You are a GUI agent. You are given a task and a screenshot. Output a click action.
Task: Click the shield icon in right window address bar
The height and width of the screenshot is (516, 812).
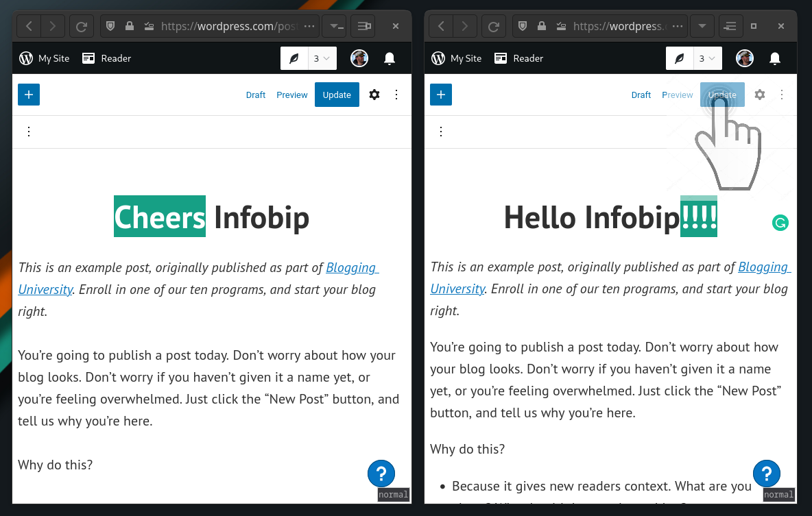point(523,26)
